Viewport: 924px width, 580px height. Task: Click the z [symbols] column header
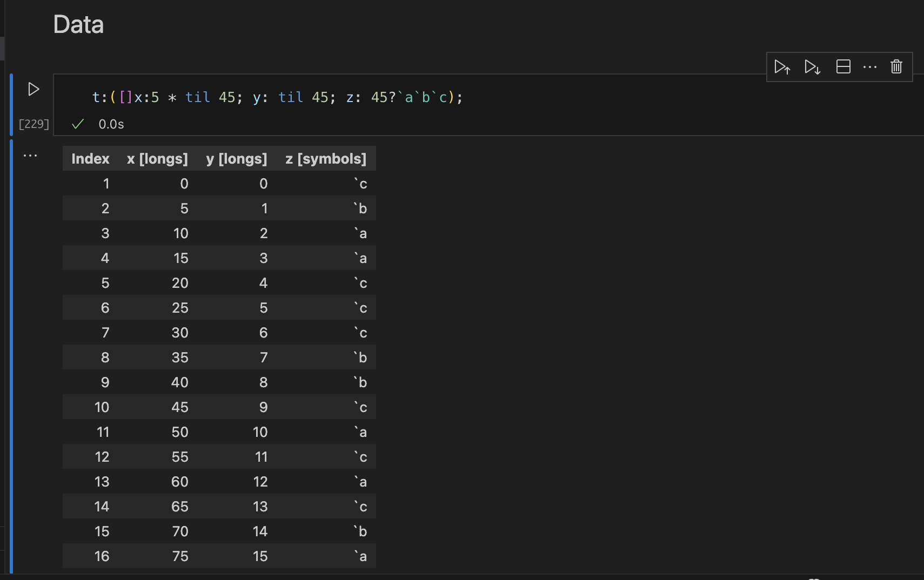coord(325,158)
